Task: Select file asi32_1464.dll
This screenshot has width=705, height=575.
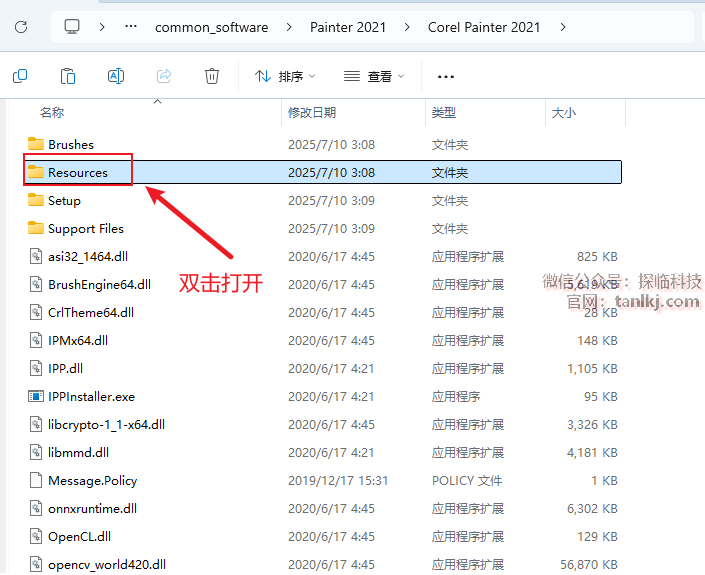Action: click(88, 257)
